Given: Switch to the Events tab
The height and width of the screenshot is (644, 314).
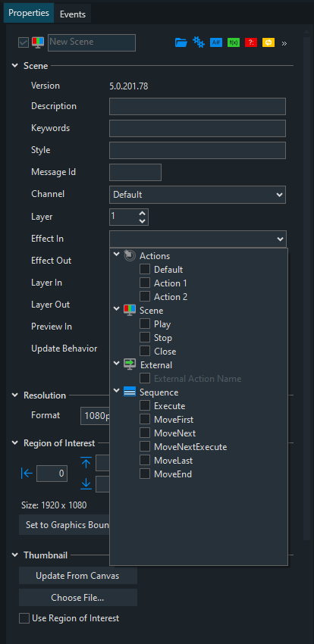Looking at the screenshot, I should (x=73, y=14).
